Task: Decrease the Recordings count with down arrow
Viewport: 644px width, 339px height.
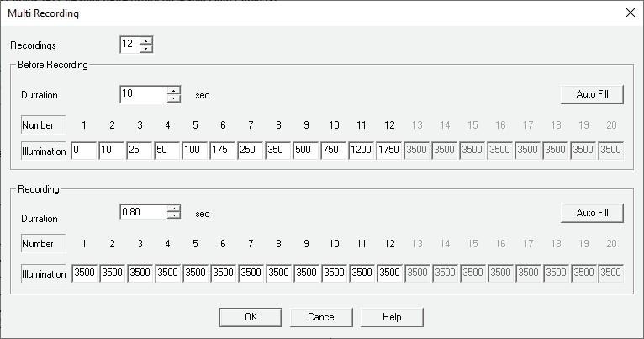Action: pos(146,48)
